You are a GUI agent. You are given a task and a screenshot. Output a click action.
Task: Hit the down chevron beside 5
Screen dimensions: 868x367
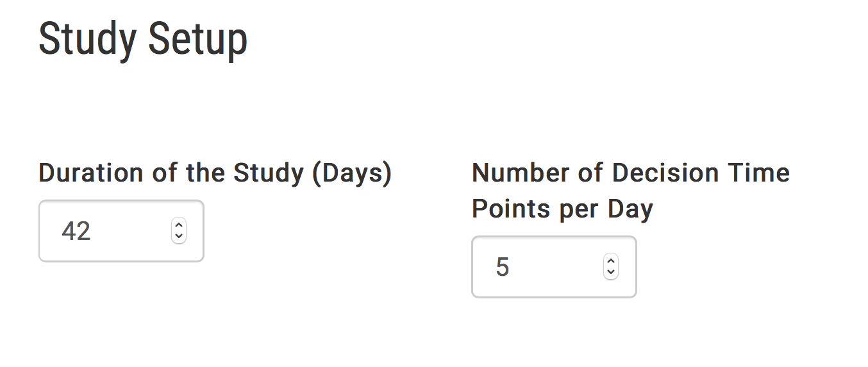click(611, 273)
